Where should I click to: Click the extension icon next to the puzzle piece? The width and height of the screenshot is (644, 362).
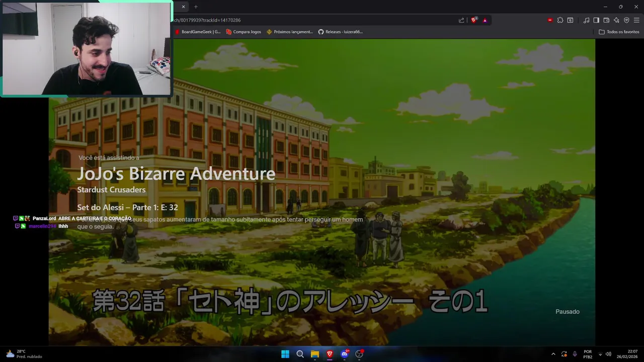coord(570,20)
